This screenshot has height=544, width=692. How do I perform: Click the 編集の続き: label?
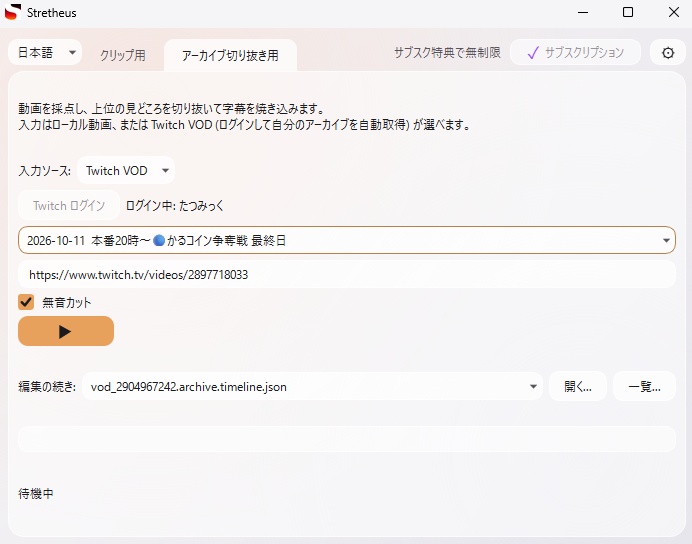coord(47,386)
